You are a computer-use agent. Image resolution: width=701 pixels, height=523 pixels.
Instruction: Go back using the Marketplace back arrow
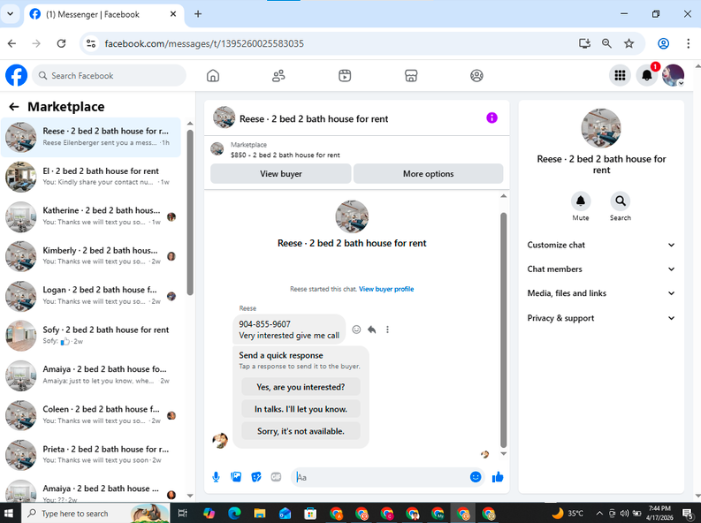[x=14, y=106]
